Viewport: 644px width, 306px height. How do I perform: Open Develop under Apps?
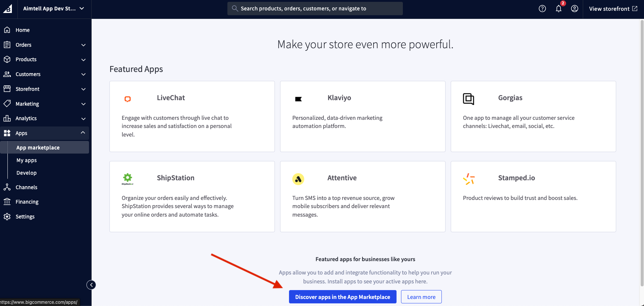coord(26,173)
